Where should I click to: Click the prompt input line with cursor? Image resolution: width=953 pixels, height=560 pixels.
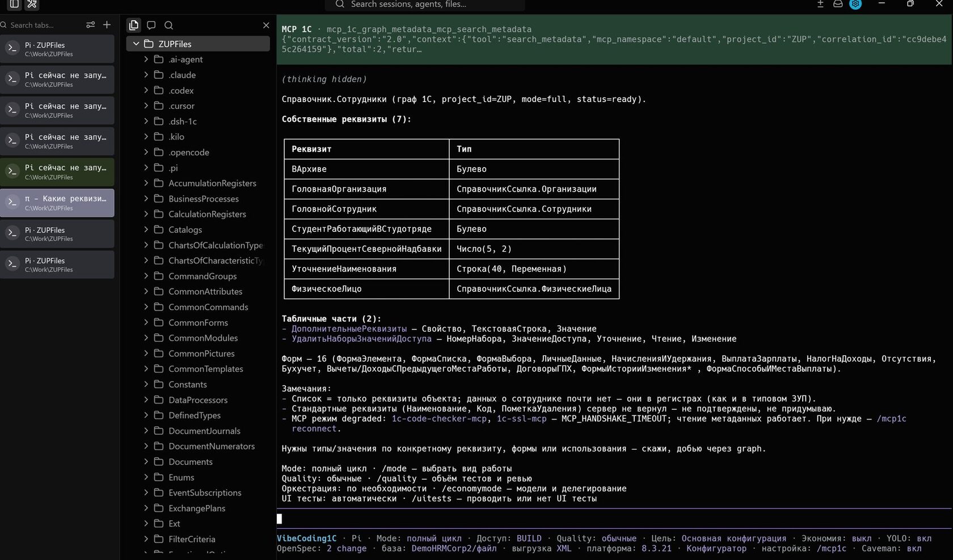tap(614, 519)
